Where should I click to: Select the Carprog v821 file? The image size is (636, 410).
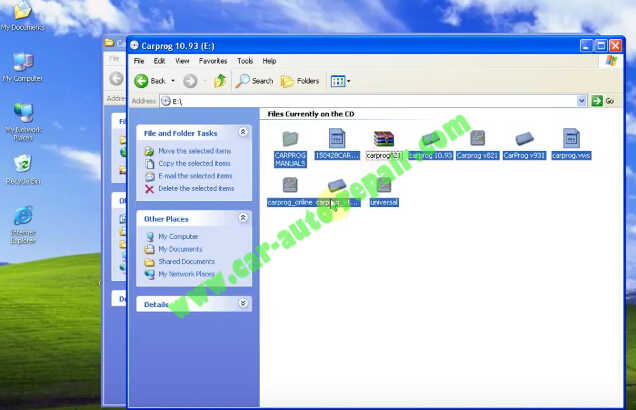pyautogui.click(x=477, y=145)
